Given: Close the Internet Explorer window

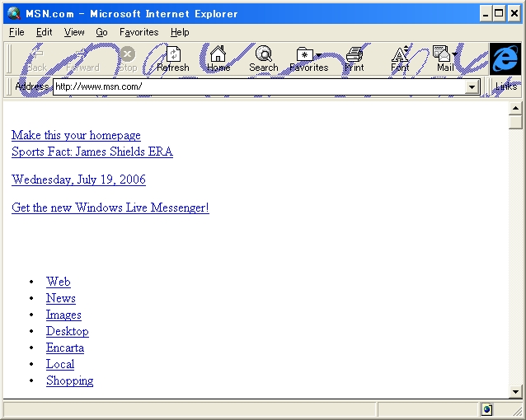Looking at the screenshot, I should coord(514,14).
